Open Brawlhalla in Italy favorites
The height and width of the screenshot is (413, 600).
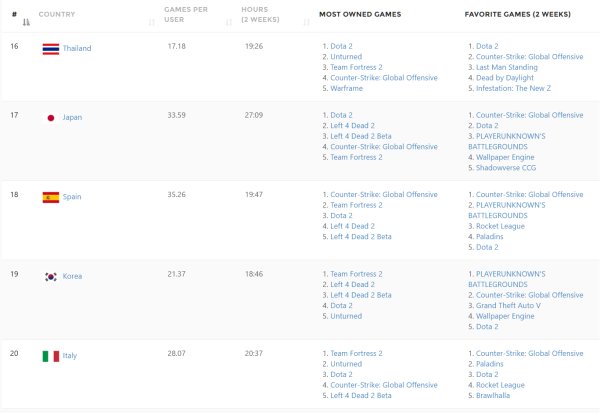[x=493, y=395]
